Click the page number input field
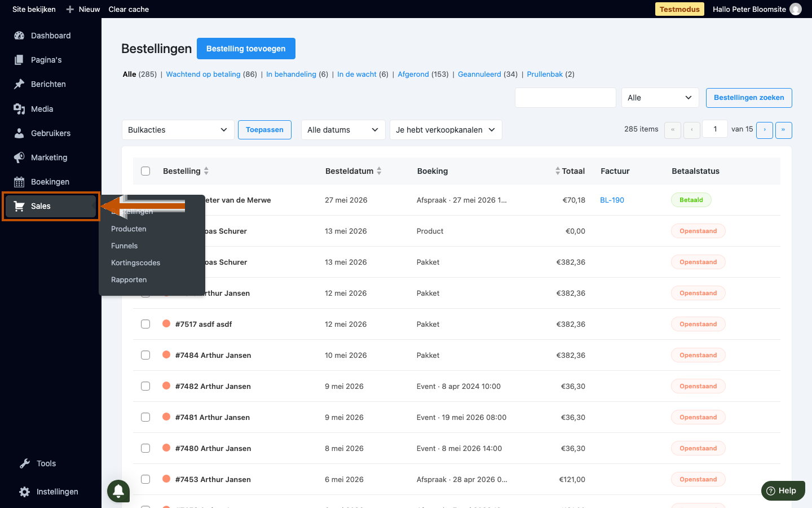This screenshot has width=812, height=508. pyautogui.click(x=715, y=129)
